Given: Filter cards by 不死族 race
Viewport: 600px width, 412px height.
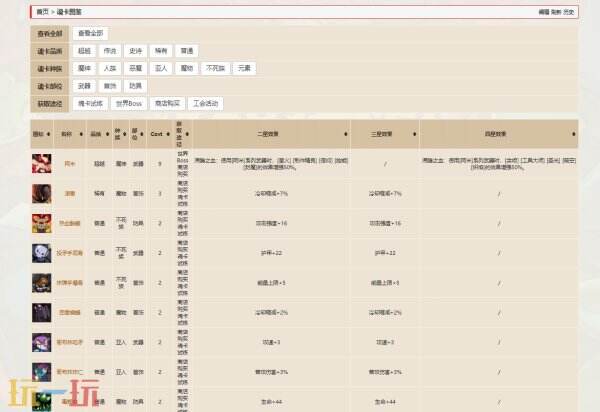Looking at the screenshot, I should click(215, 68).
